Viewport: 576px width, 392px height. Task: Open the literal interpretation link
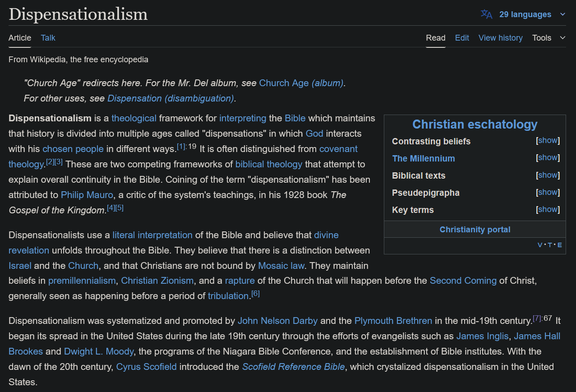152,235
